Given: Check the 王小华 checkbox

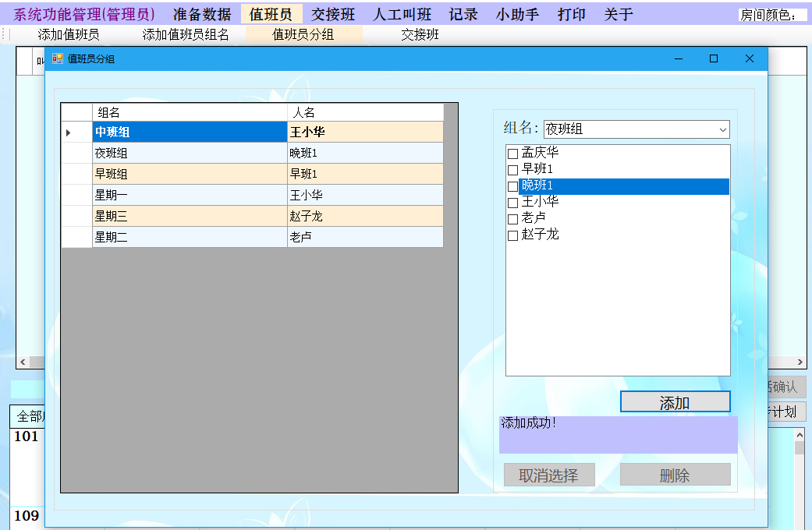Looking at the screenshot, I should [x=512, y=203].
